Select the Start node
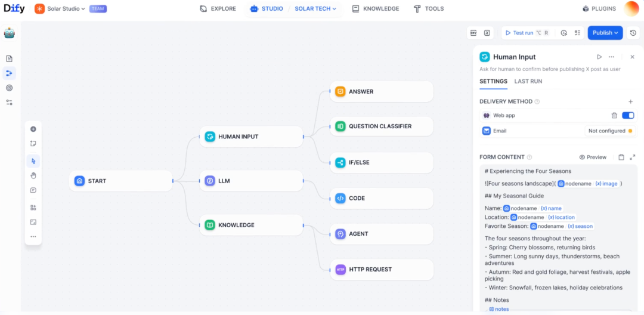 120,181
